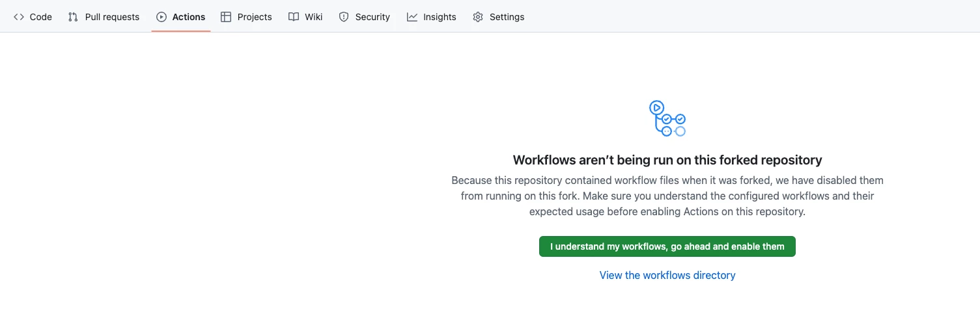Select the Actions tab

[181, 17]
